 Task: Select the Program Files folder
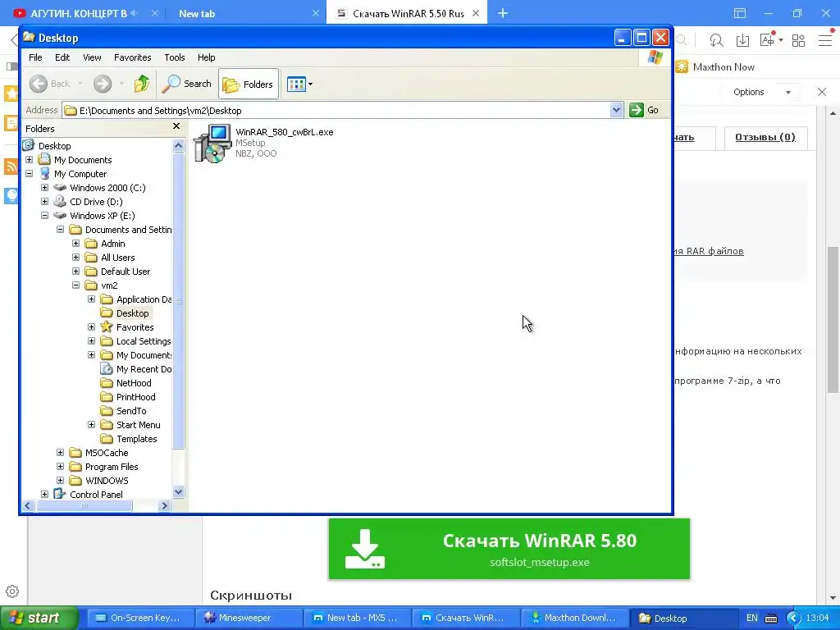112,467
